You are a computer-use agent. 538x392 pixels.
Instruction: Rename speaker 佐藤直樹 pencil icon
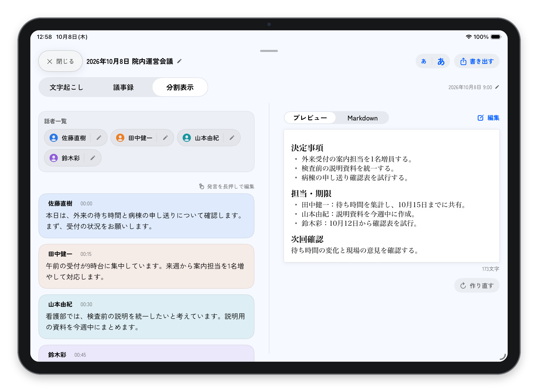[x=98, y=138]
